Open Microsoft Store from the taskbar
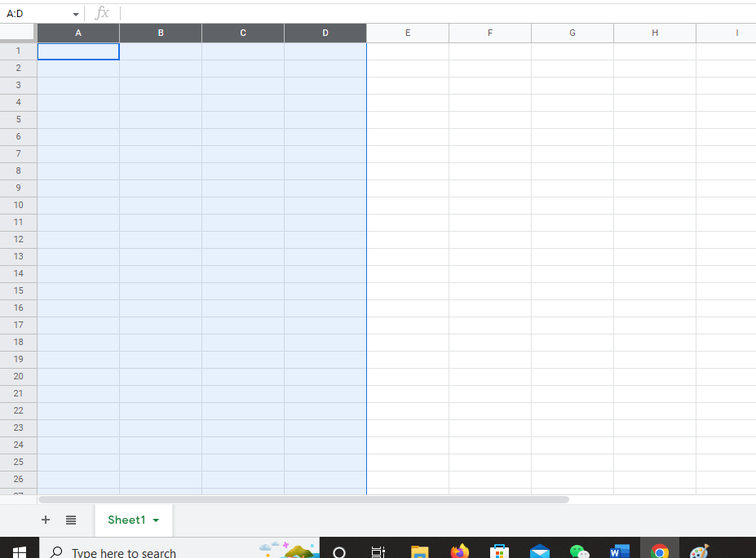Image resolution: width=756 pixels, height=558 pixels. [x=499, y=551]
